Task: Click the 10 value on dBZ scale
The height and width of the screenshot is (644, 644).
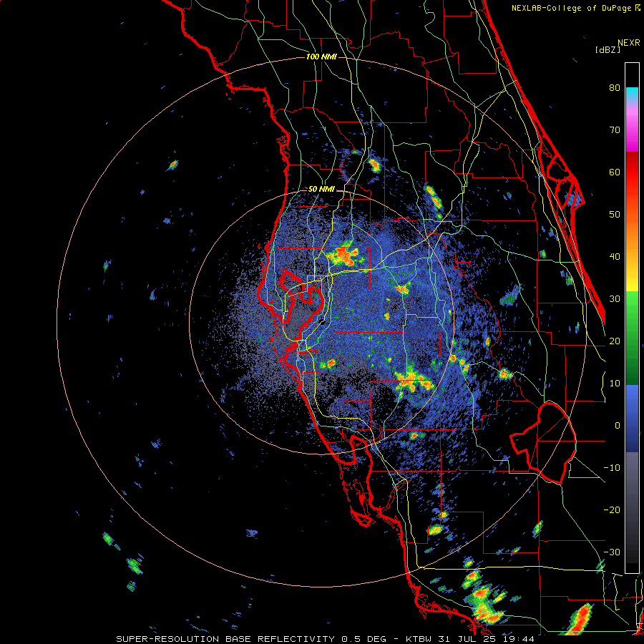Action: pos(615,384)
